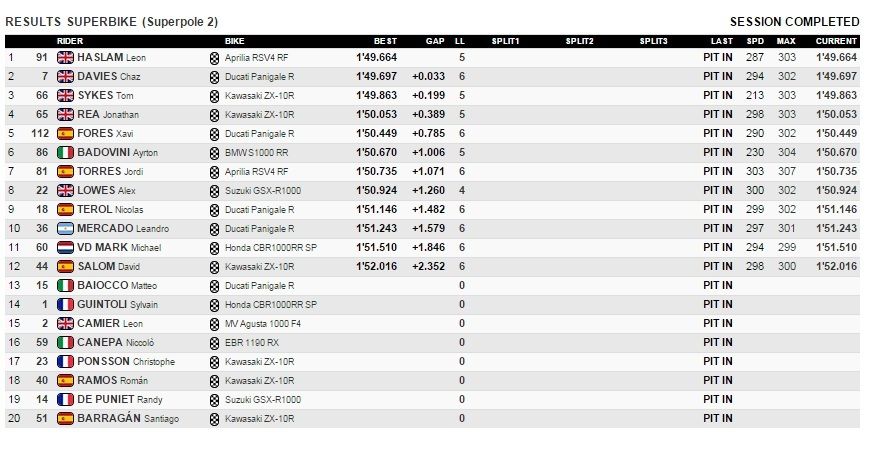Click the Italian flag beside BADOVINI Ayrton
The width and height of the screenshot is (871, 449).
(65, 152)
